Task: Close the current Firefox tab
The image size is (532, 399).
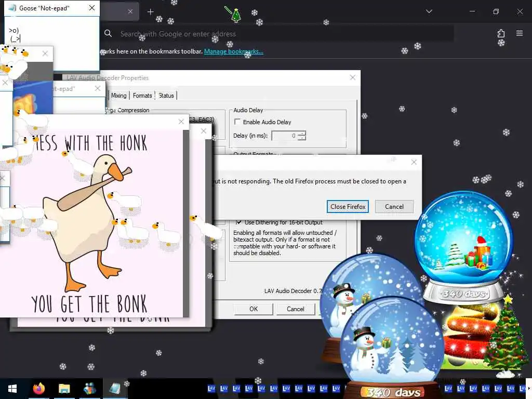Action: [130, 11]
